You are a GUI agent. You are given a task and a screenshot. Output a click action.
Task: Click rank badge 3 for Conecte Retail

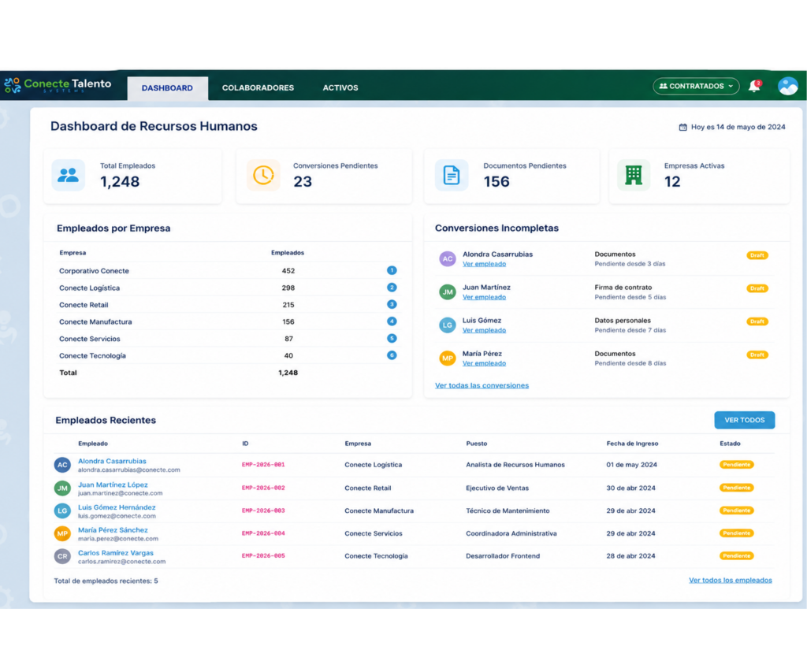pos(392,304)
